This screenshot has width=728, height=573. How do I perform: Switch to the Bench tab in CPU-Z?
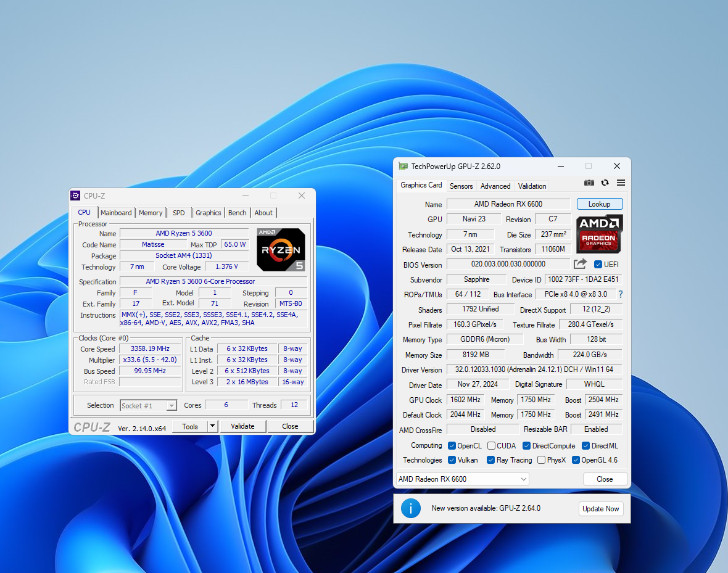click(238, 213)
